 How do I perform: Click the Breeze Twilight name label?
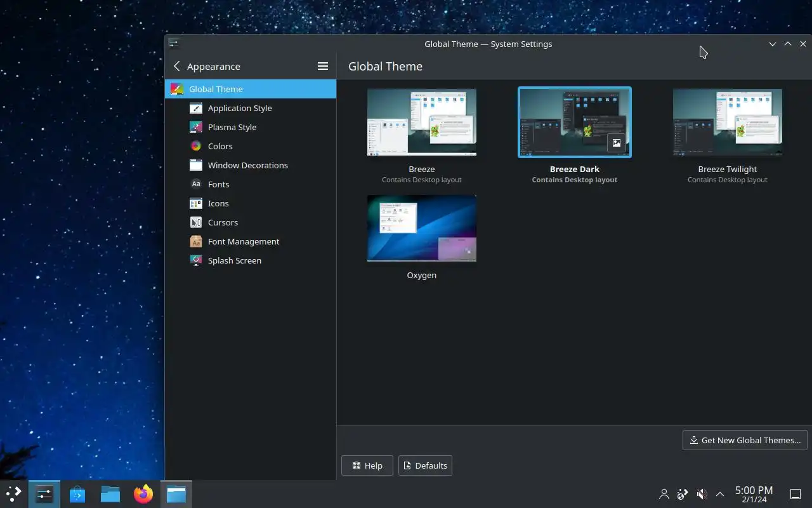(x=728, y=169)
